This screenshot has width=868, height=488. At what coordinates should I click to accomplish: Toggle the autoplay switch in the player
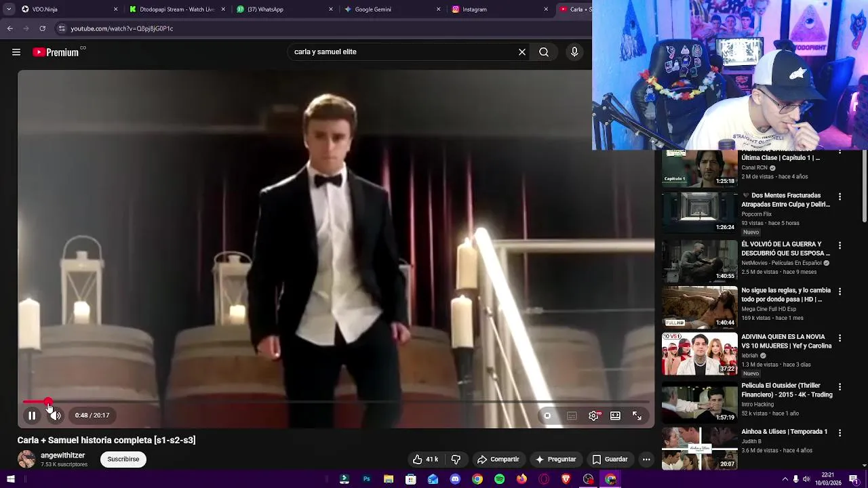(x=547, y=415)
